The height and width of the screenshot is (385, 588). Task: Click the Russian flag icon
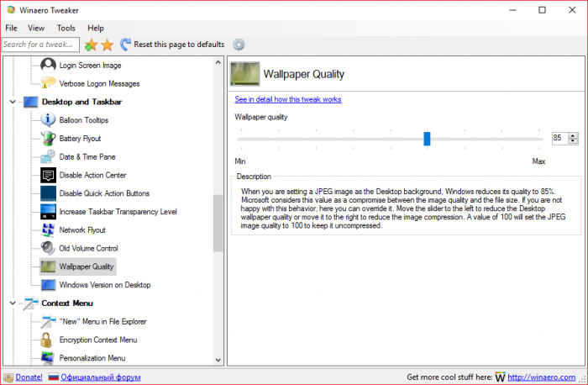54,377
